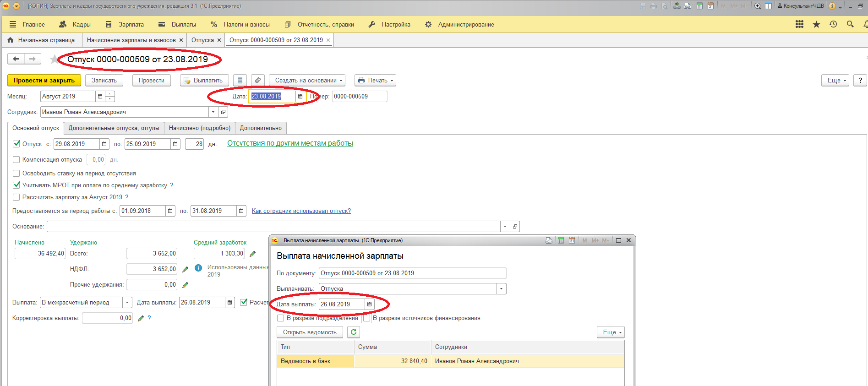Image resolution: width=868 pixels, height=386 pixels.
Task: Enable the Компенсация отпуска checkbox
Action: [16, 160]
